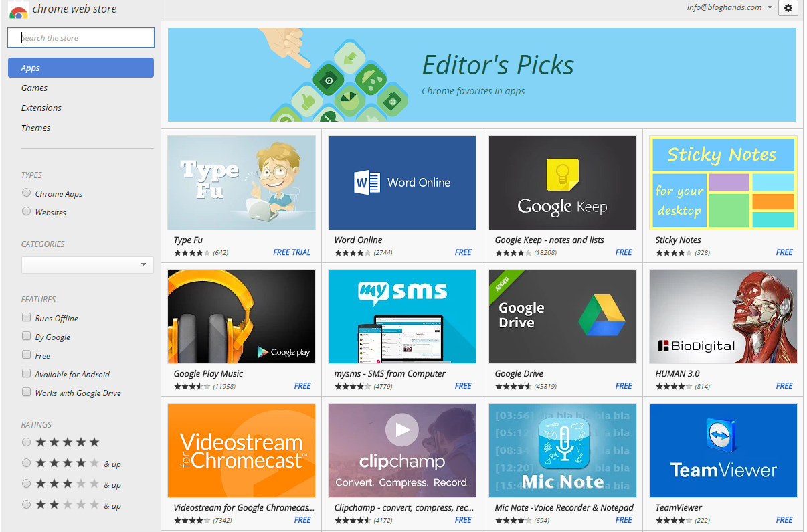Click the Chrome Web Store logo icon
Image resolution: width=807 pixels, height=532 pixels.
pos(18,9)
